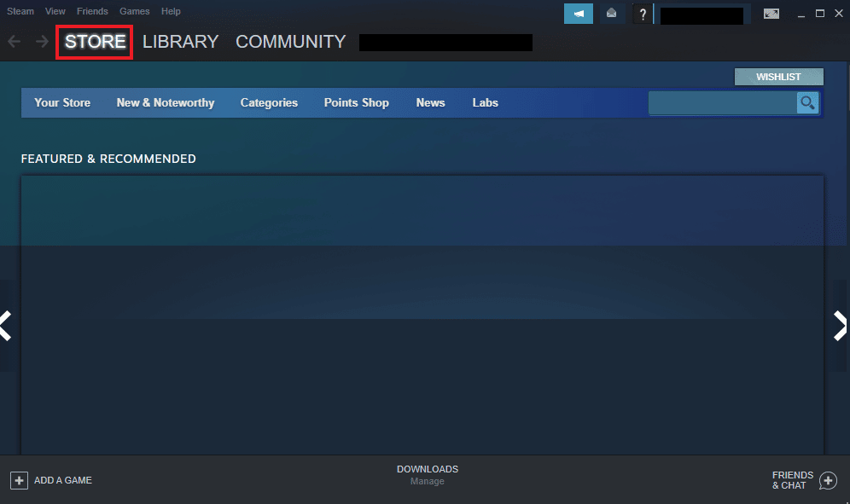Open the Friends menu
This screenshot has height=504, width=850.
(x=91, y=11)
